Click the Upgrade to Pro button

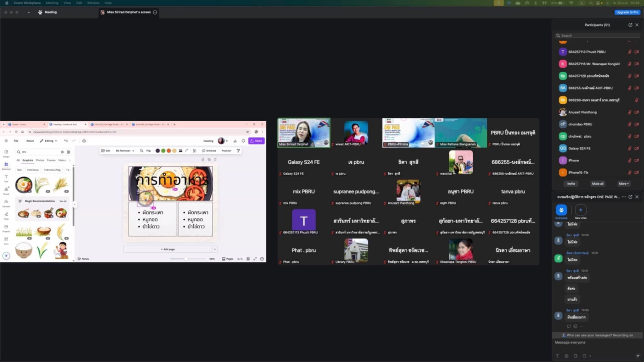pos(627,12)
